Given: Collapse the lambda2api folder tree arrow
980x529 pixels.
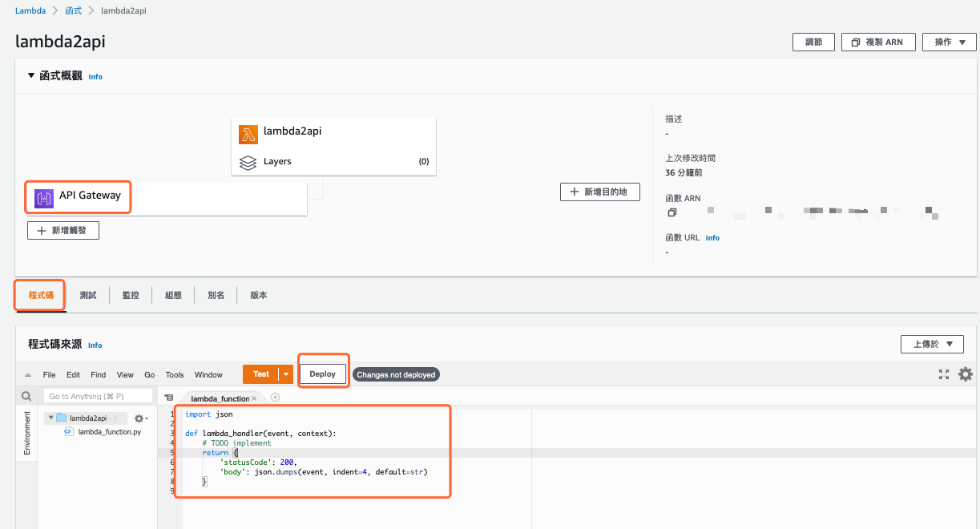Looking at the screenshot, I should pyautogui.click(x=50, y=418).
